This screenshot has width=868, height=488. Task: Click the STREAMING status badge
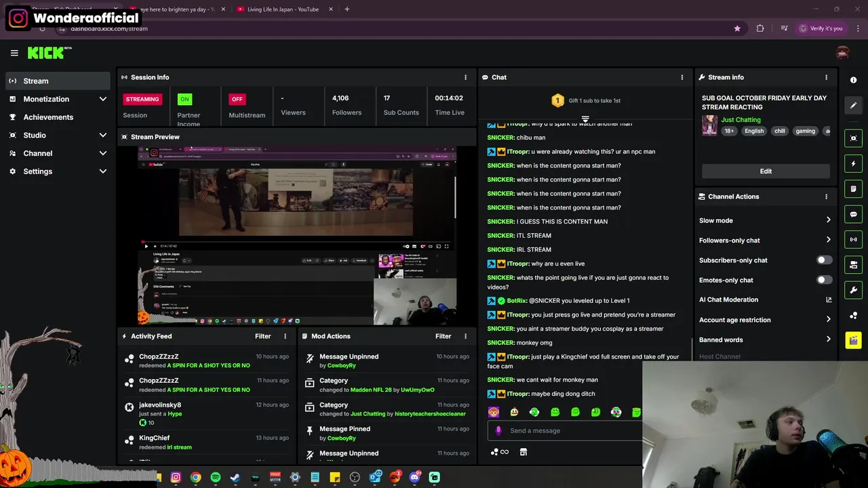coord(142,99)
